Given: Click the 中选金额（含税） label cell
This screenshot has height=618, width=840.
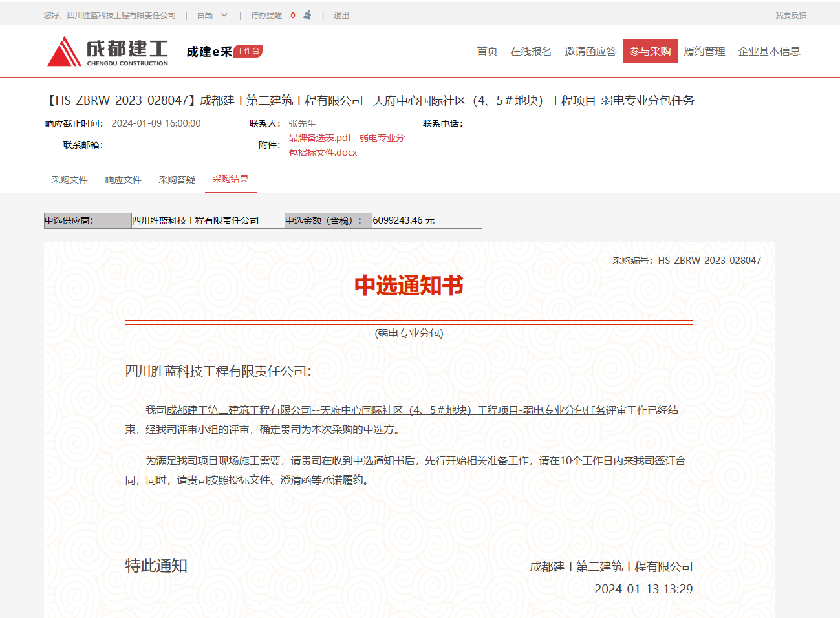Looking at the screenshot, I should click(x=328, y=220).
